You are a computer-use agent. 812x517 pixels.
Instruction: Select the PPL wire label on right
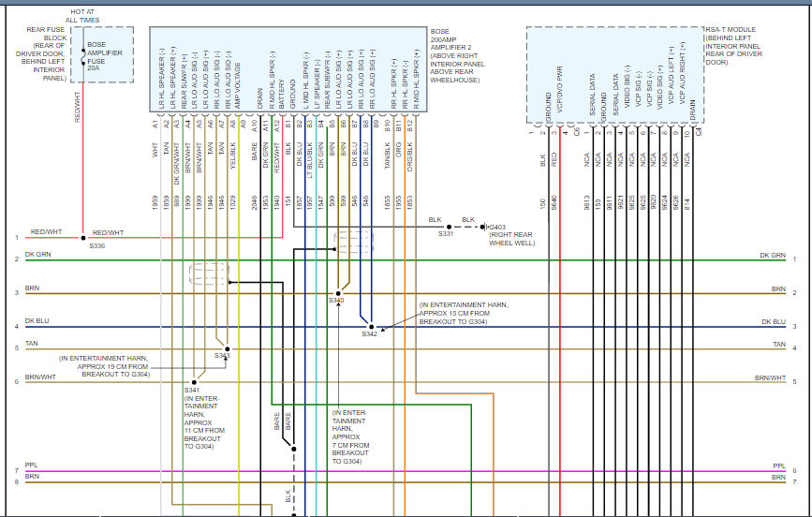[779, 466]
